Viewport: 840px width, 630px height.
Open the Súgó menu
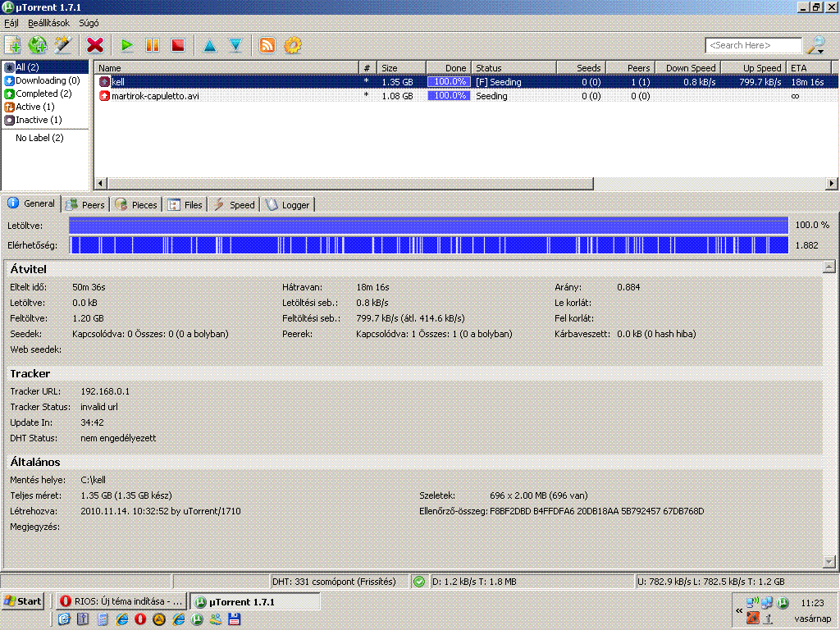pyautogui.click(x=89, y=23)
